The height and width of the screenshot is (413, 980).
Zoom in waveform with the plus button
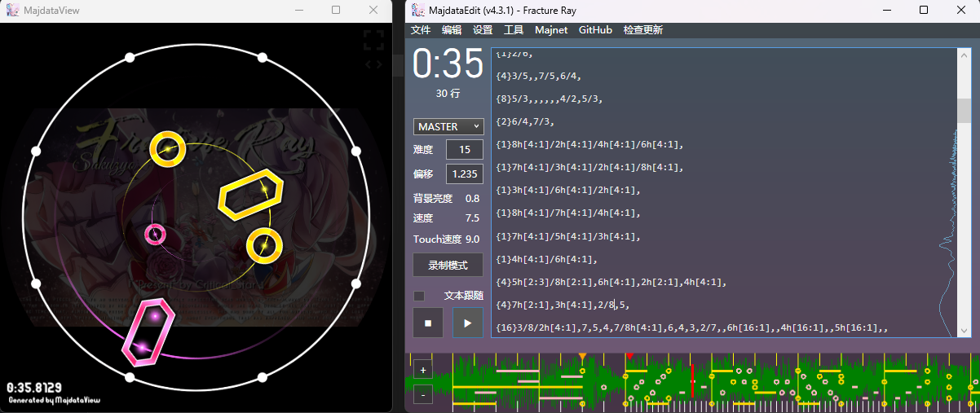[423, 370]
